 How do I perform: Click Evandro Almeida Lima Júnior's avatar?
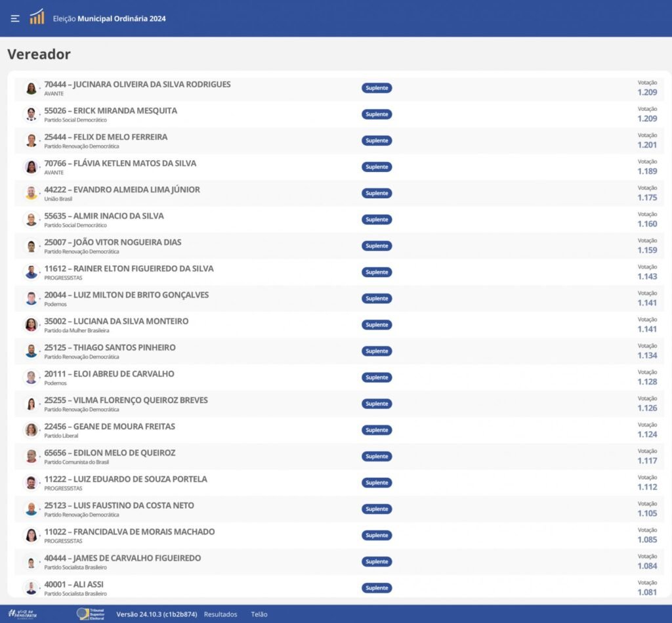[31, 193]
